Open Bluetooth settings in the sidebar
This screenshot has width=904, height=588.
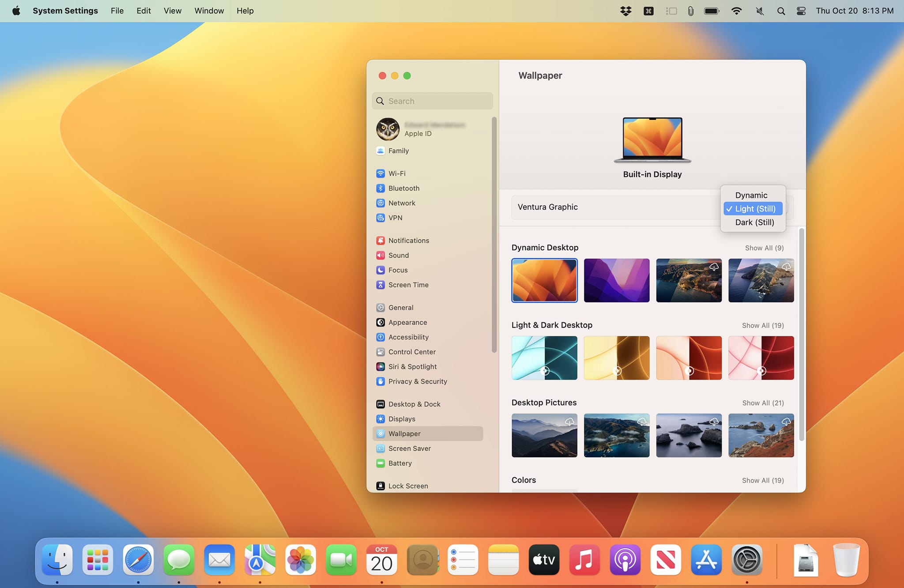pos(403,188)
